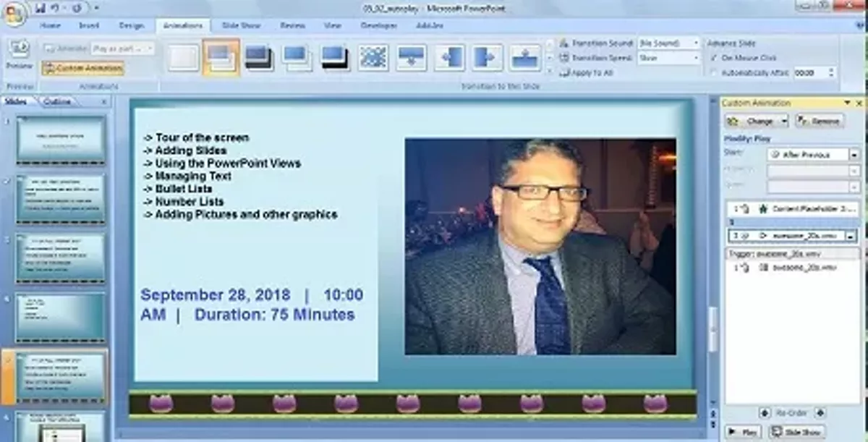
Task: Open the Transition Speed dropdown
Action: tap(697, 57)
